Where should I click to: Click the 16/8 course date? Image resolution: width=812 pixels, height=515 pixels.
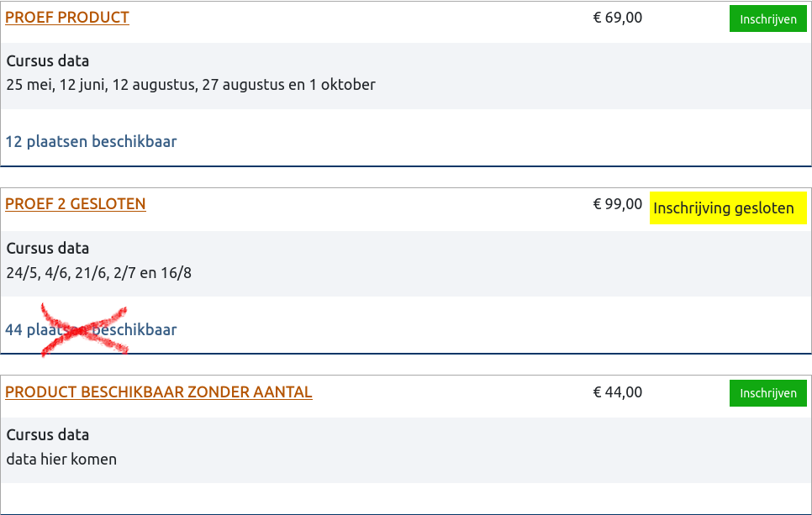(x=175, y=272)
